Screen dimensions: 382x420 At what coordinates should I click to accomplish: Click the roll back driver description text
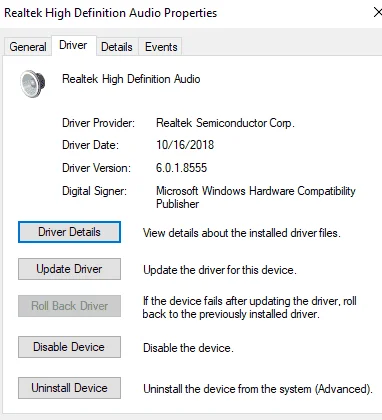coord(249,307)
